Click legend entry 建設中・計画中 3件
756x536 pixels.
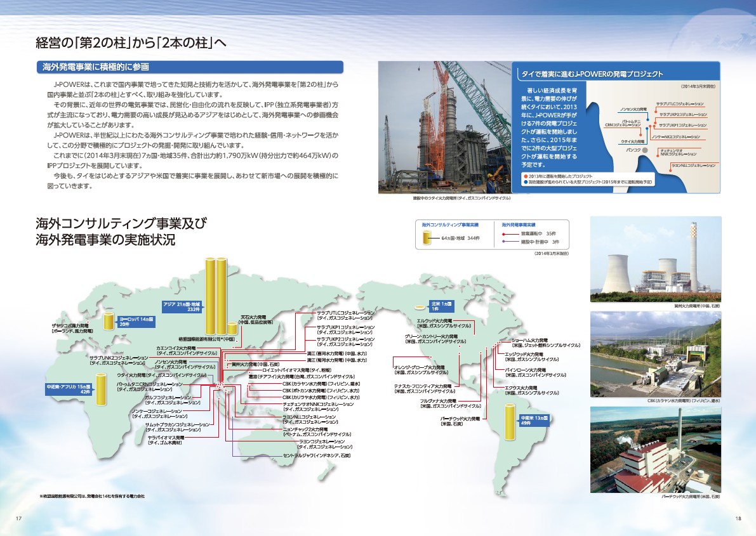click(x=540, y=242)
